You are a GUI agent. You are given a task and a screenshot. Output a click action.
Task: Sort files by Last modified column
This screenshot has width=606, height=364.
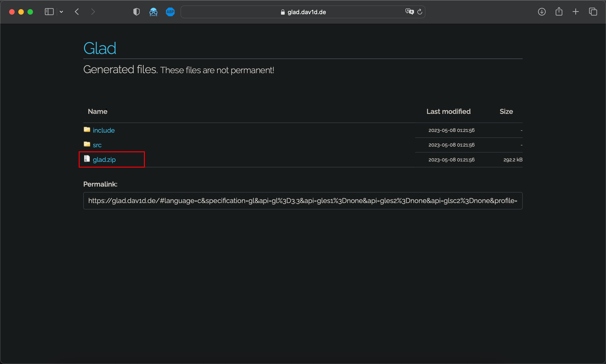(x=448, y=112)
